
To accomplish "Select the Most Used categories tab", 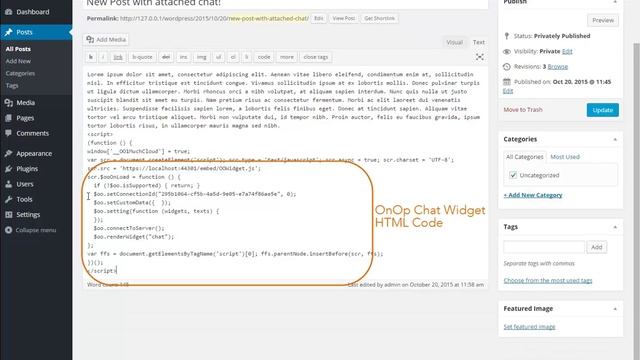I will (x=565, y=157).
